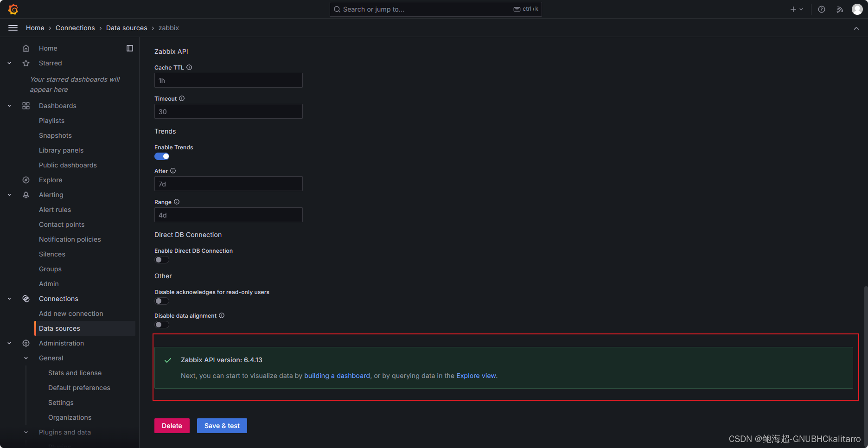Dock or undock the sidebar panel icon
This screenshot has width=868, height=448.
pyautogui.click(x=130, y=48)
